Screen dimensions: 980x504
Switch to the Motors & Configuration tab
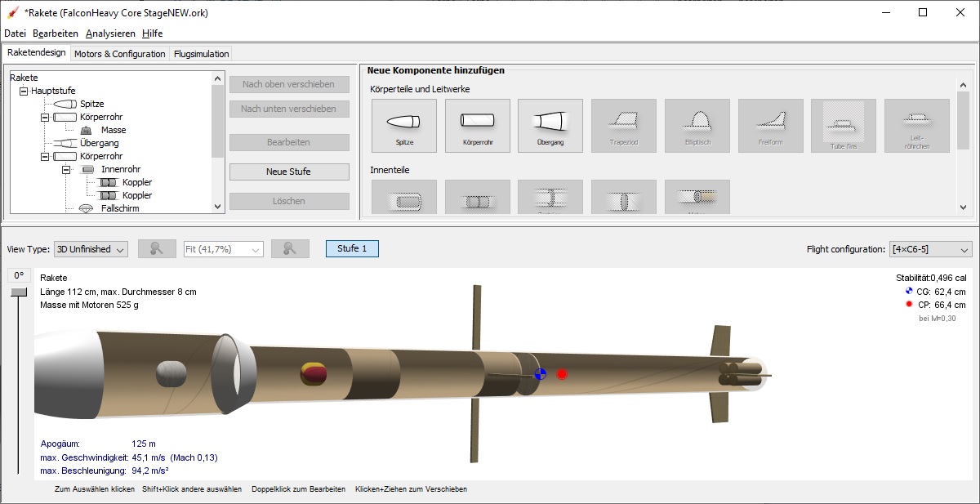point(119,54)
